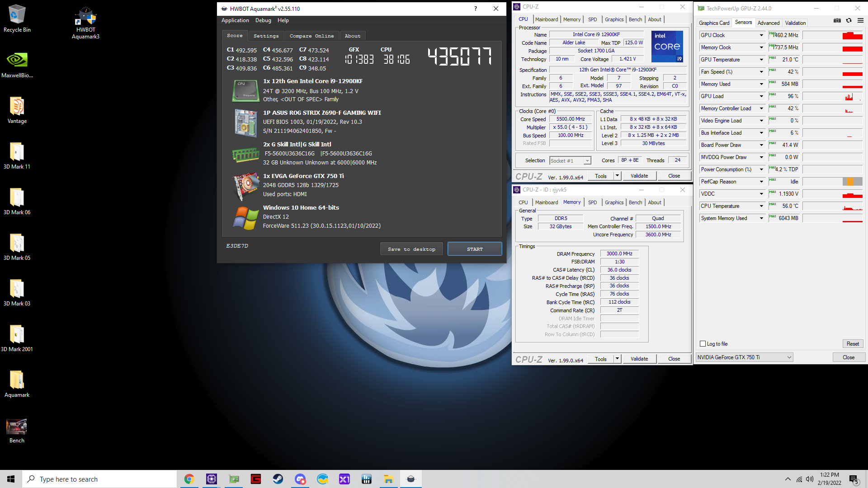The width and height of the screenshot is (868, 488).
Task: Open the NVIDIA GeForce GTX 750 Ti selector
Action: pyautogui.click(x=745, y=357)
